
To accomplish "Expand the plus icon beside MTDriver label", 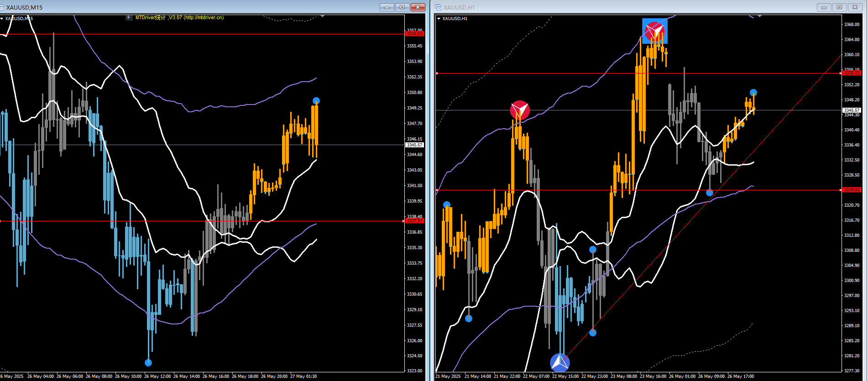I will 129,18.
